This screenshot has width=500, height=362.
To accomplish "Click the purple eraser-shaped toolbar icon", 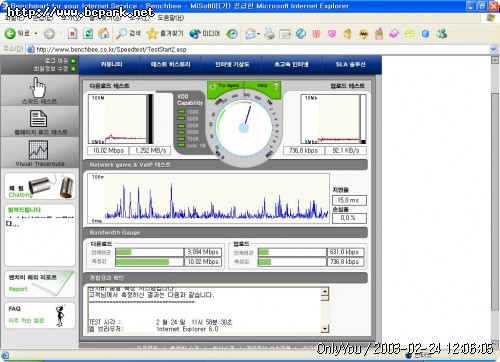I will tap(394, 34).
